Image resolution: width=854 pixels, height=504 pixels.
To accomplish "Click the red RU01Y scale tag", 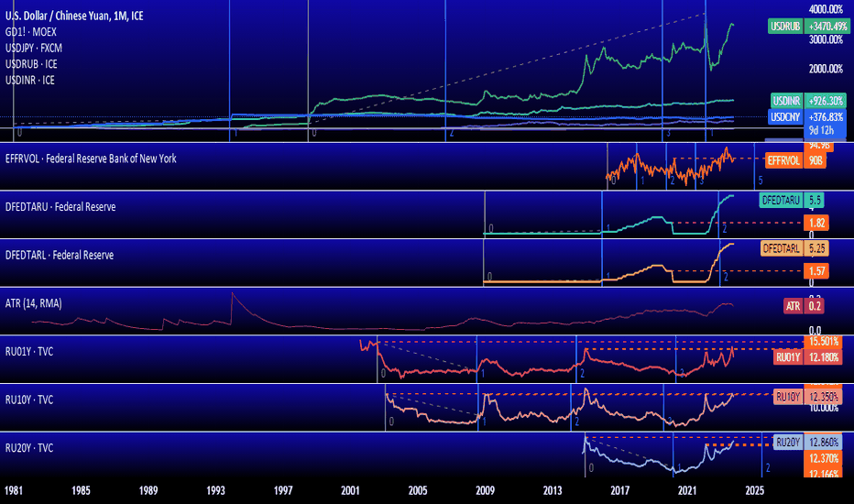I will (787, 357).
